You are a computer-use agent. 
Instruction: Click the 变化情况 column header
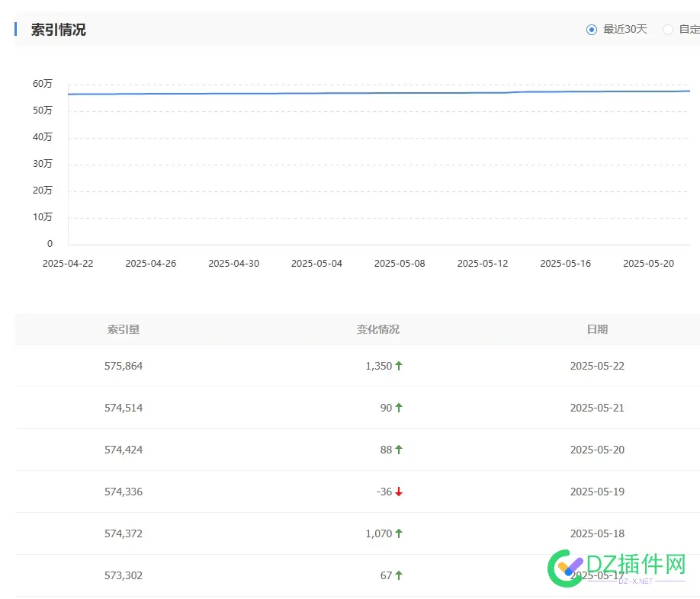click(x=378, y=329)
